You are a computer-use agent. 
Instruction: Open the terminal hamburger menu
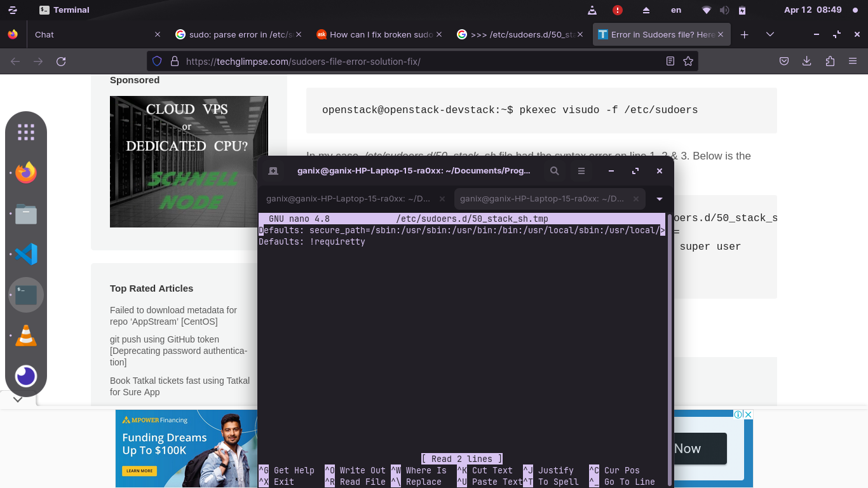(581, 171)
